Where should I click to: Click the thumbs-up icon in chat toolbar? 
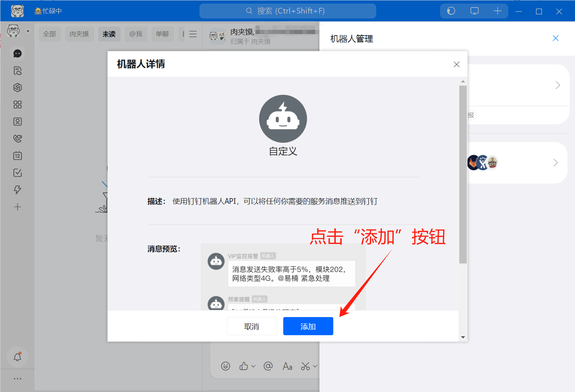point(244,366)
